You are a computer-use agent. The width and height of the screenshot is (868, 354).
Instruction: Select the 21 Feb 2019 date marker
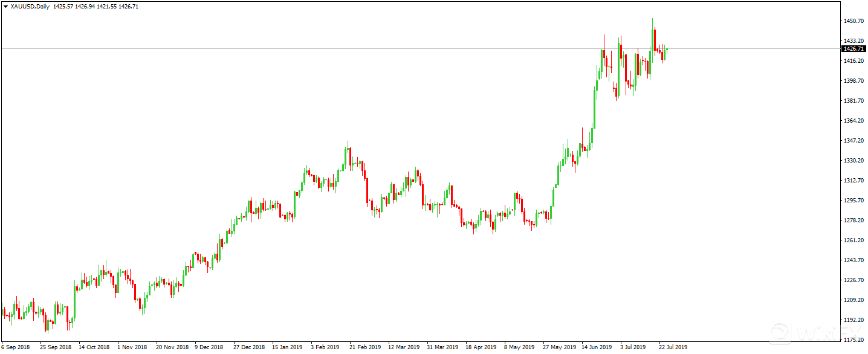[365, 347]
